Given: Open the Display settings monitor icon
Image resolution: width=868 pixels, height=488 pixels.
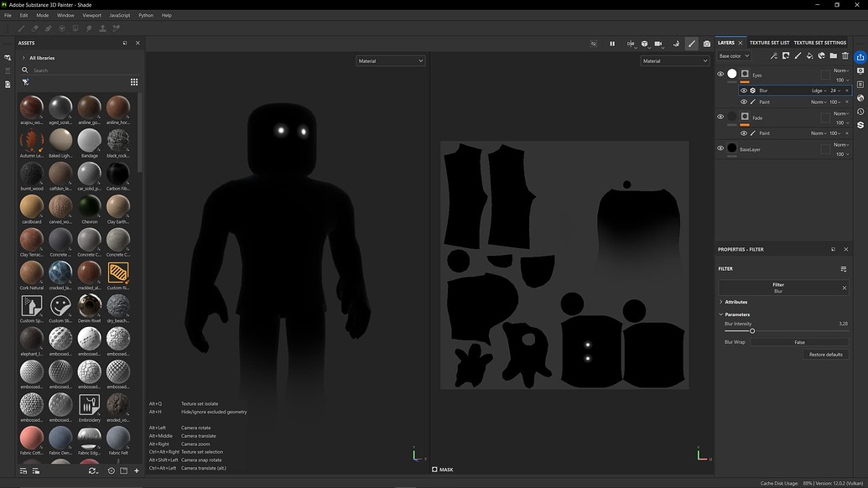Looking at the screenshot, I should tap(860, 70).
